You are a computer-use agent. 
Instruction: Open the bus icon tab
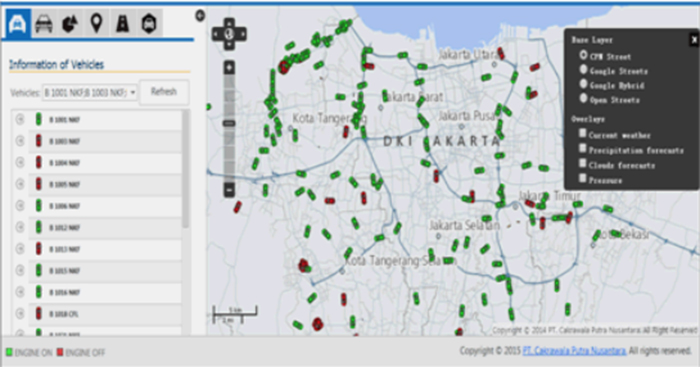(149, 23)
